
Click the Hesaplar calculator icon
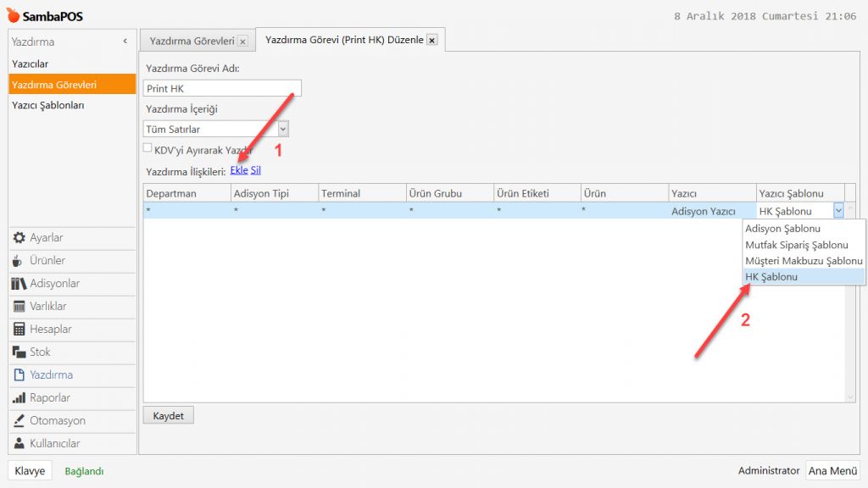19,330
